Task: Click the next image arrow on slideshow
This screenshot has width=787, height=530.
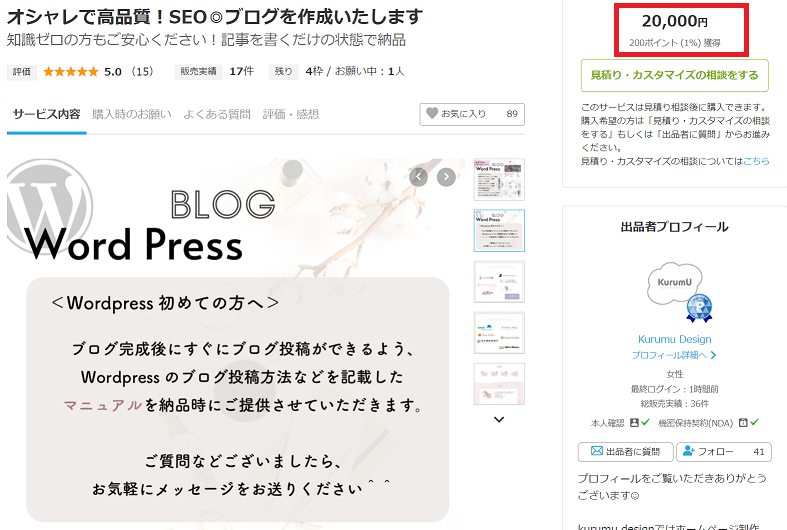Action: click(x=446, y=177)
